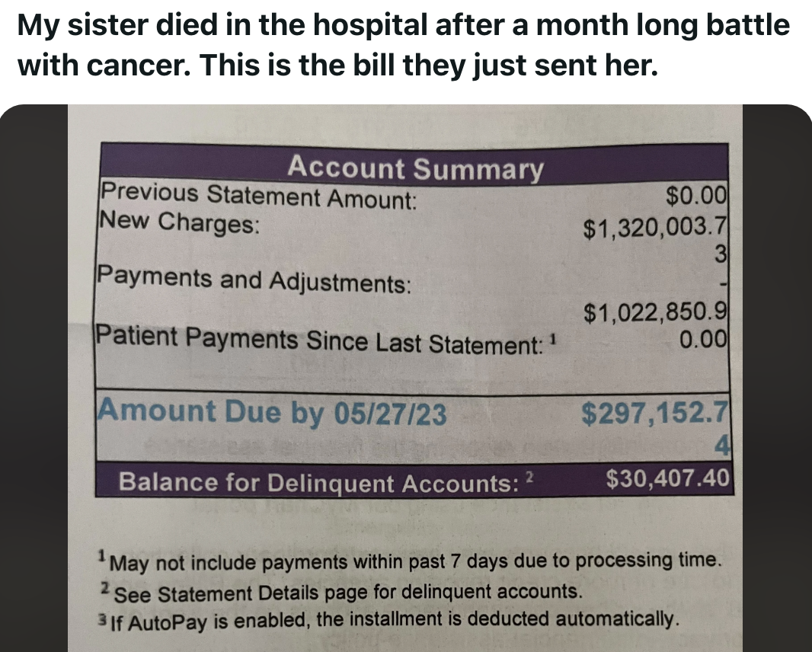Click the 0.00 patient payments value
Image resolution: width=812 pixels, height=652 pixels.
703,339
